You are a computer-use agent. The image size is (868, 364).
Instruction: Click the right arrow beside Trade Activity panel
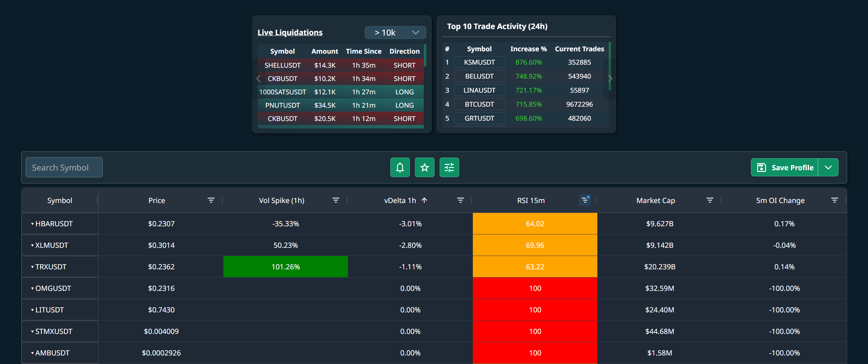tap(610, 79)
